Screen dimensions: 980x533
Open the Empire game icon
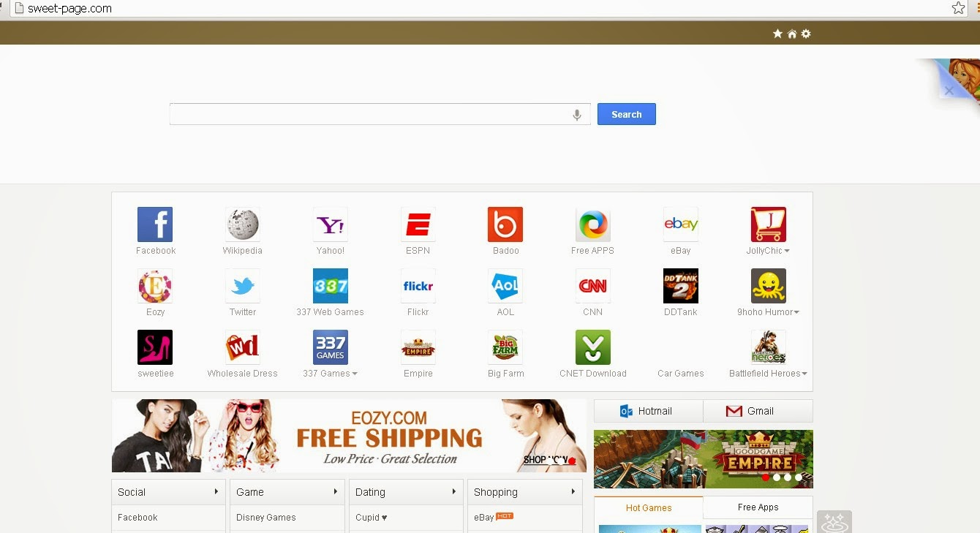point(418,347)
